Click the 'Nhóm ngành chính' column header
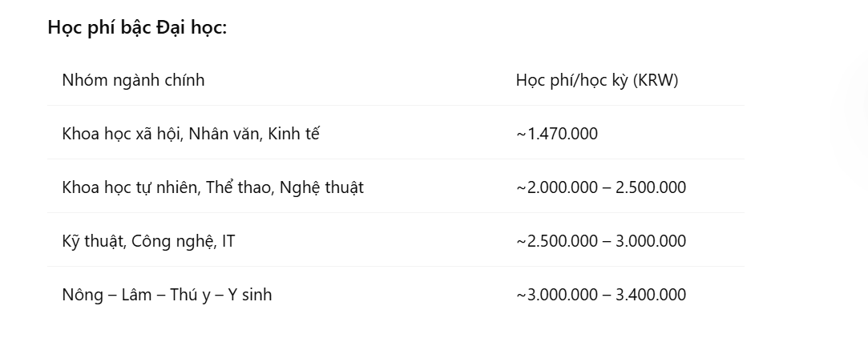Screen dimensions: 868x342 coord(133,80)
